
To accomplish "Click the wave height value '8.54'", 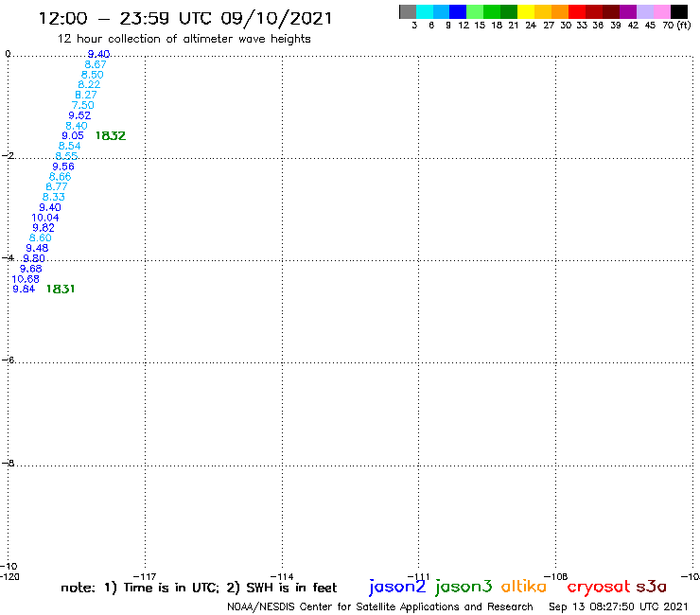I will [70, 146].
